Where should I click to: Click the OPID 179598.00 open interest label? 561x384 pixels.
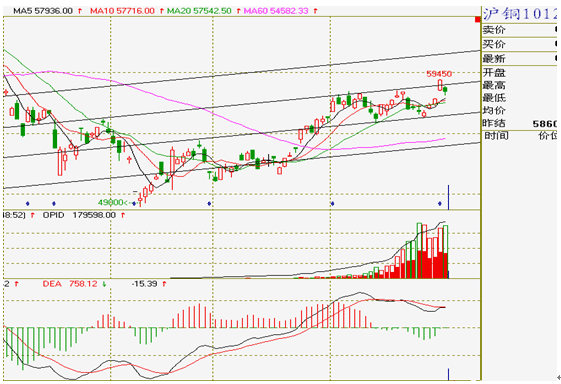pyautogui.click(x=79, y=215)
